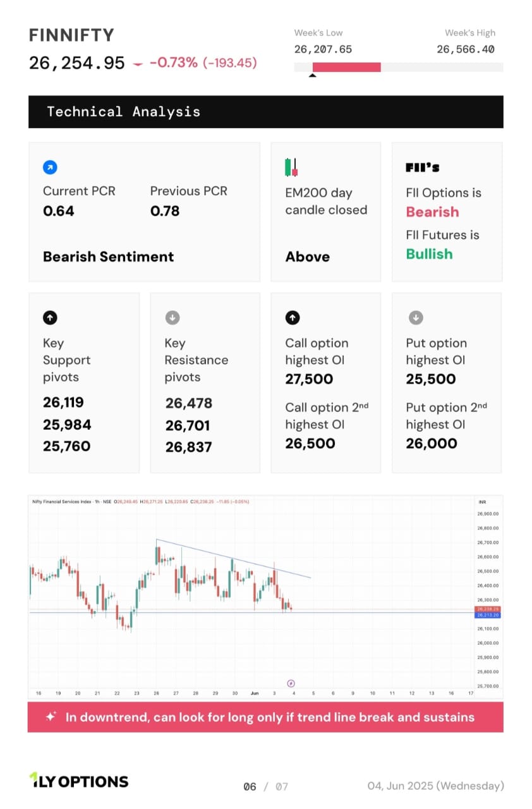Click the Bearish FII Options label
The width and height of the screenshot is (532, 809).
click(x=432, y=212)
